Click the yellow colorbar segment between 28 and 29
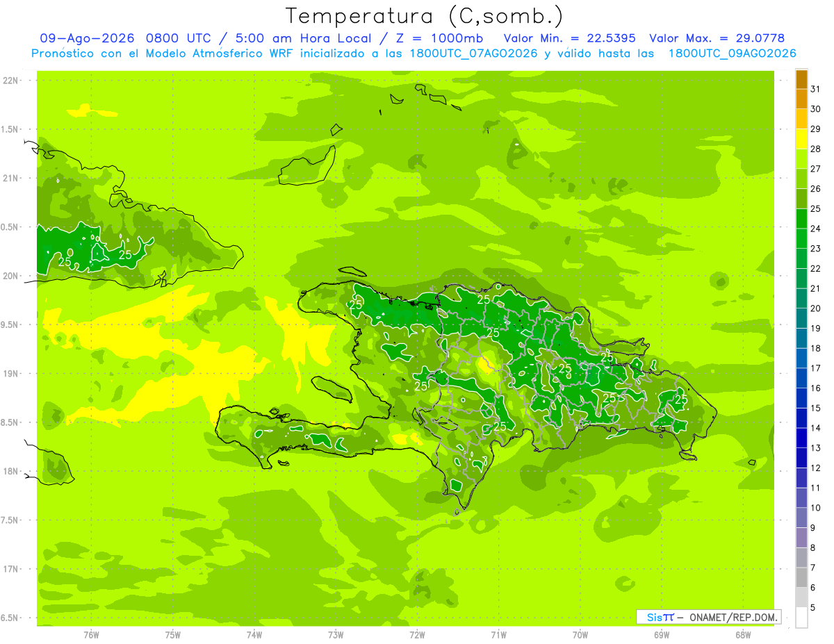This screenshot has width=834, height=644. click(x=802, y=139)
